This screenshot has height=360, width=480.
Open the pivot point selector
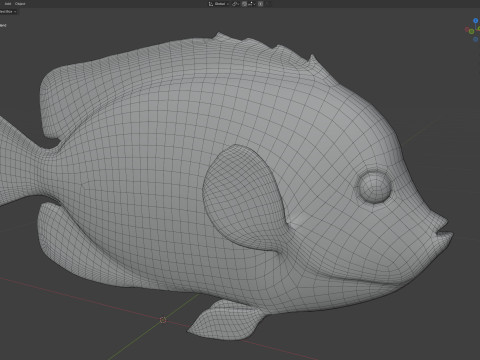coord(236,4)
